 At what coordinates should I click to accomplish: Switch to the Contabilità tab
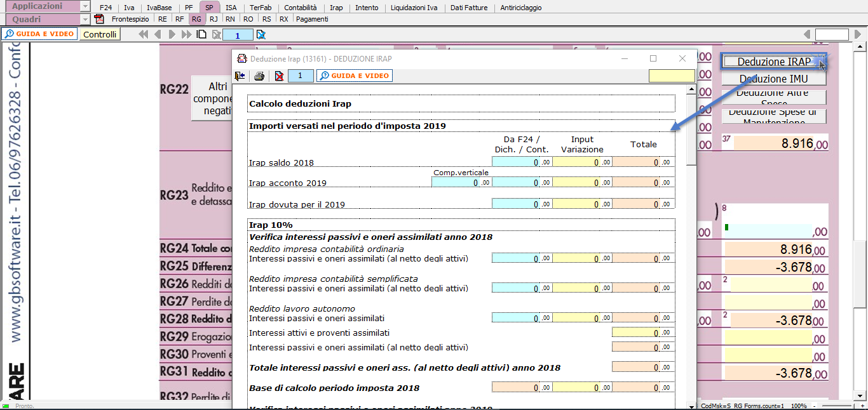[301, 8]
